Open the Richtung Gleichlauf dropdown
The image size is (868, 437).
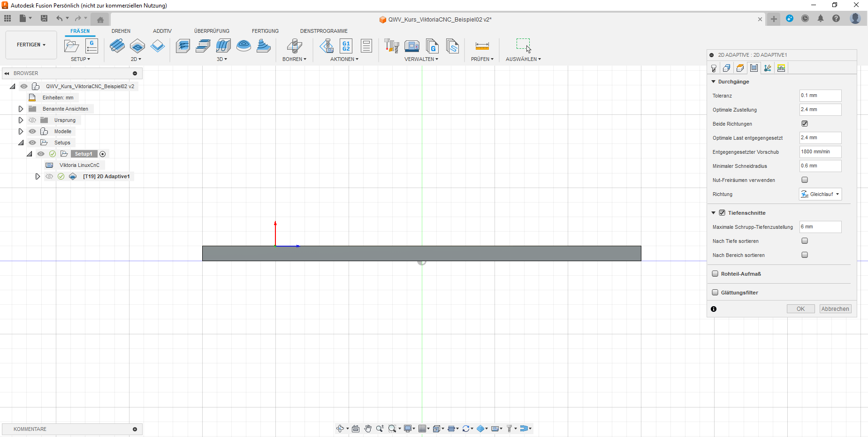820,194
